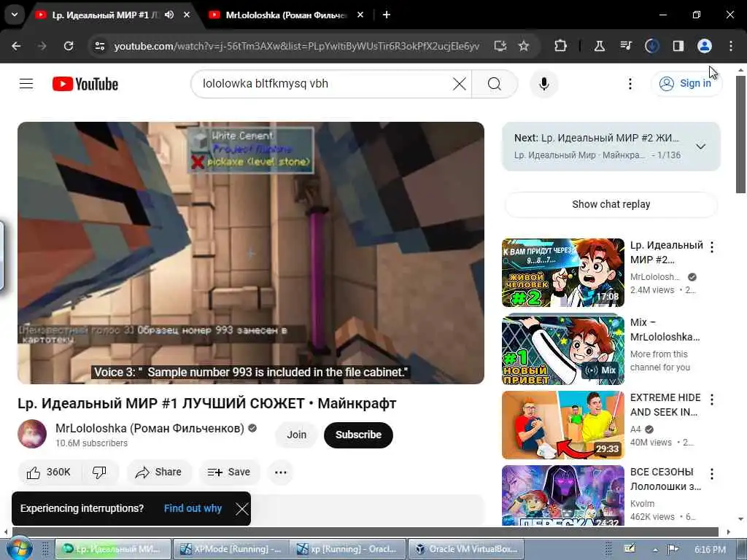
Task: Open Mix – MrLololoshka thumbnail
Action: tap(562, 349)
